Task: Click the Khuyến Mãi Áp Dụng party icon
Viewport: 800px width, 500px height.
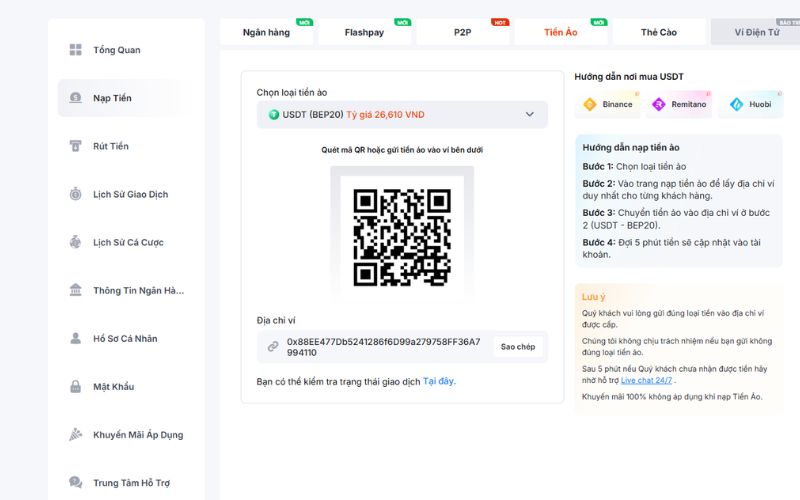Action: pyautogui.click(x=76, y=435)
